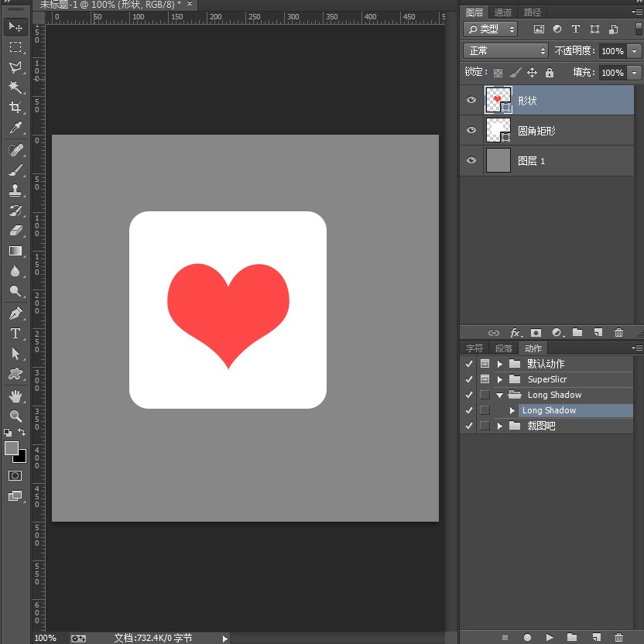Click the delete layer trash icon
Screen dimensions: 644x644
pyautogui.click(x=618, y=333)
